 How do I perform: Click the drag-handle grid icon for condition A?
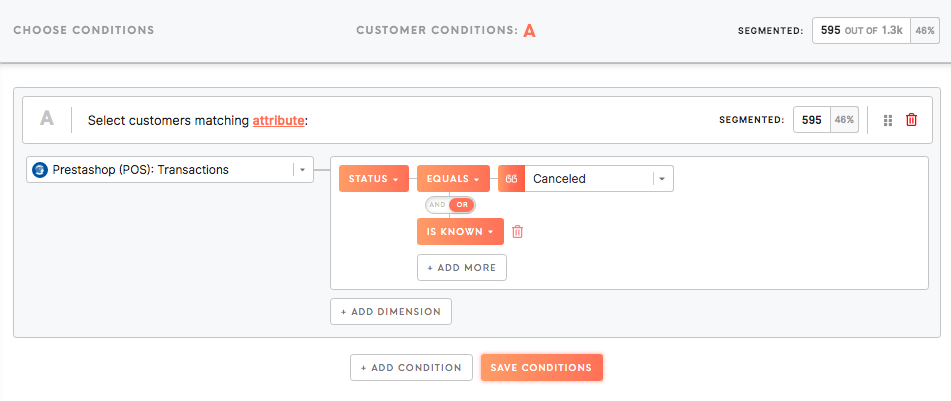coord(888,121)
